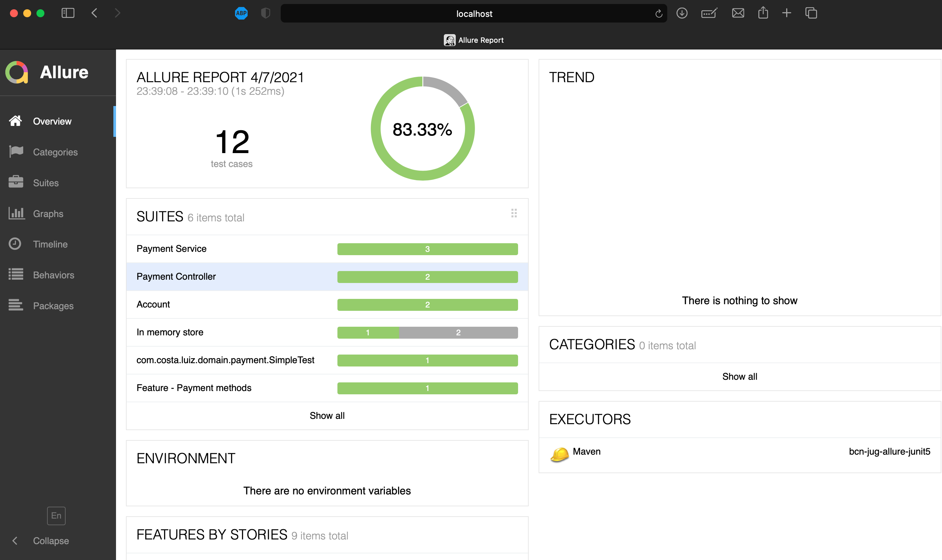Click the Graphs bar-chart icon
This screenshot has height=560, width=942.
pyautogui.click(x=16, y=213)
